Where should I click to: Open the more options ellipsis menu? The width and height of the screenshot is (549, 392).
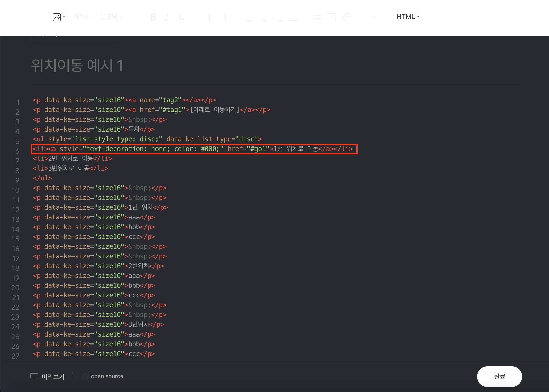click(375, 17)
